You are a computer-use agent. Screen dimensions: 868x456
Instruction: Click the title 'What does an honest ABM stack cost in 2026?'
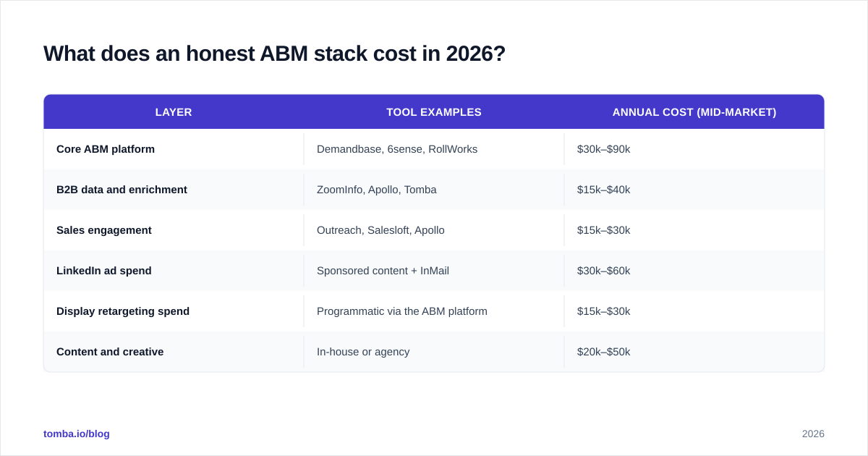[274, 54]
